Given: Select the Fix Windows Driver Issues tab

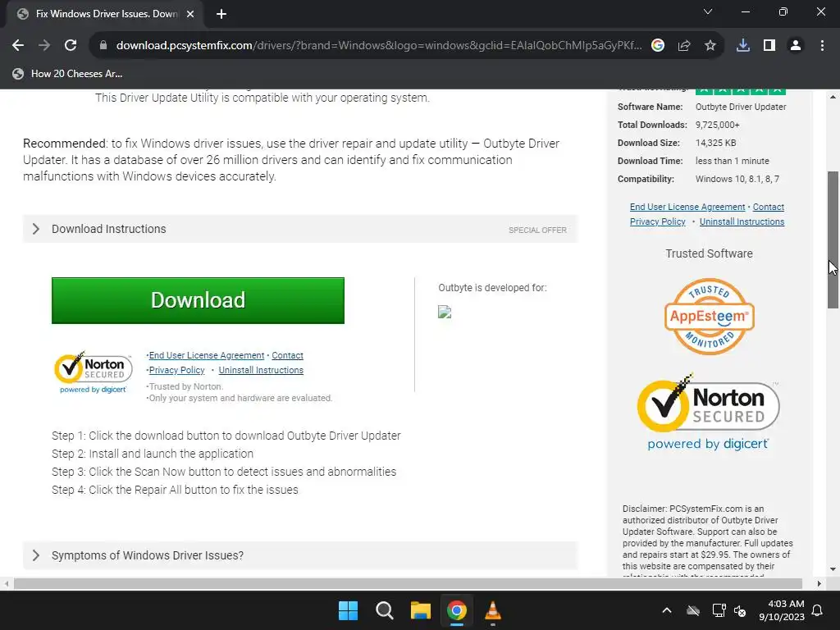Looking at the screenshot, I should pos(106,14).
